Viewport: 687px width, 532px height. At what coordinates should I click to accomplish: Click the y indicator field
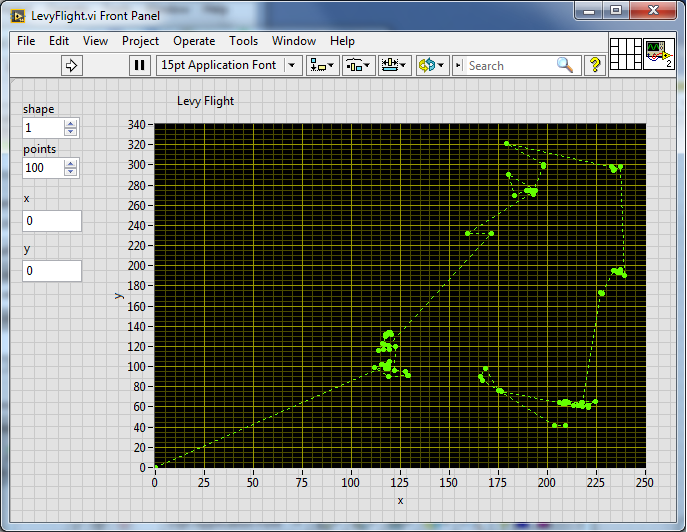52,271
